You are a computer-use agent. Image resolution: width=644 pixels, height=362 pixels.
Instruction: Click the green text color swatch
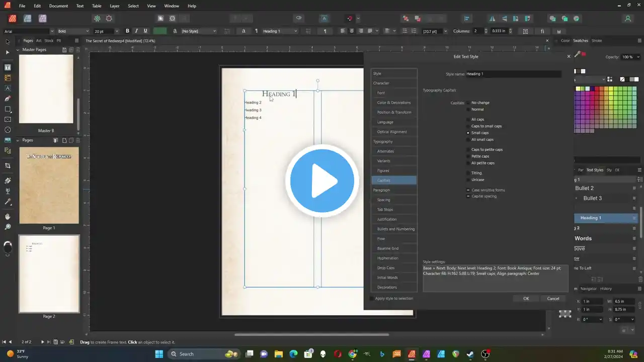160,31
